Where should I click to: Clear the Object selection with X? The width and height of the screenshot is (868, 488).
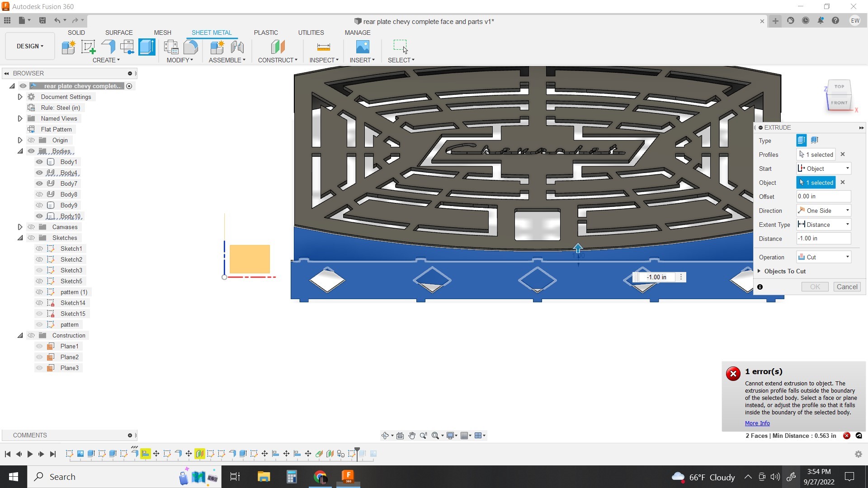[x=843, y=183]
